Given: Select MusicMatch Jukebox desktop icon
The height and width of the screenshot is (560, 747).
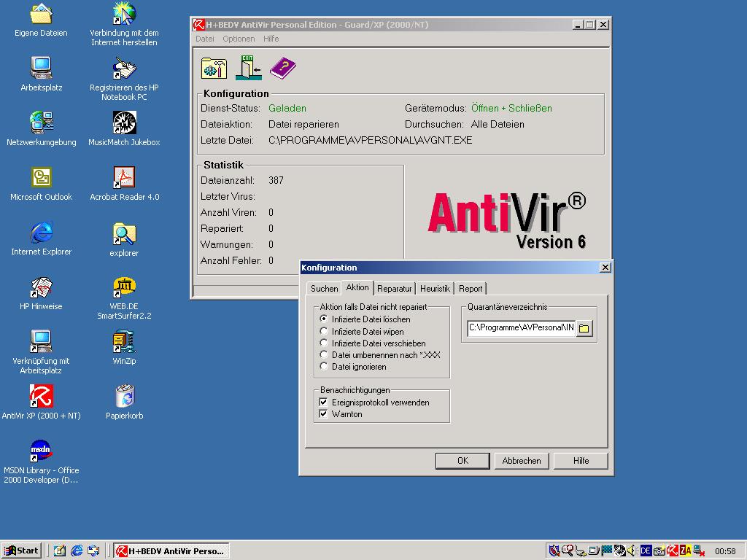Looking at the screenshot, I should click(x=124, y=129).
